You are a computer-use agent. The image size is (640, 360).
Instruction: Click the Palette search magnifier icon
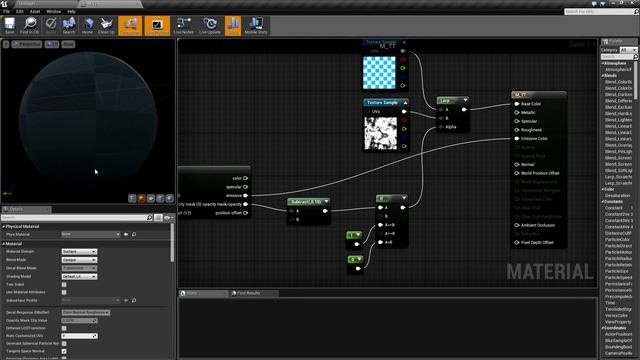tap(636, 57)
